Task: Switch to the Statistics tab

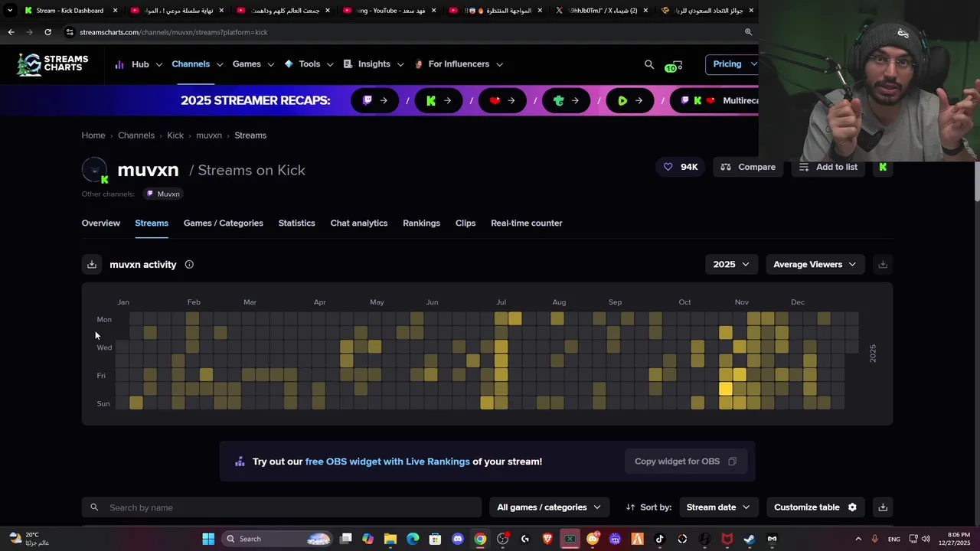Action: (x=296, y=223)
